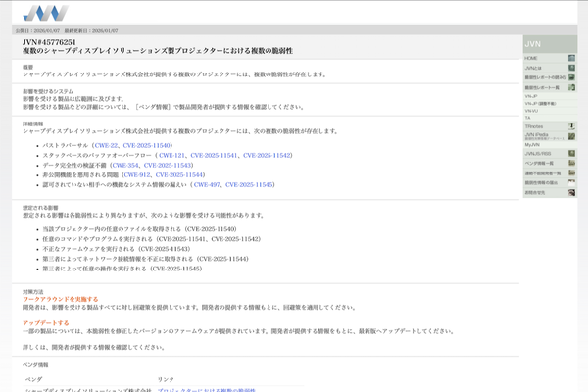Open the CWE-121 link

[x=171, y=155]
